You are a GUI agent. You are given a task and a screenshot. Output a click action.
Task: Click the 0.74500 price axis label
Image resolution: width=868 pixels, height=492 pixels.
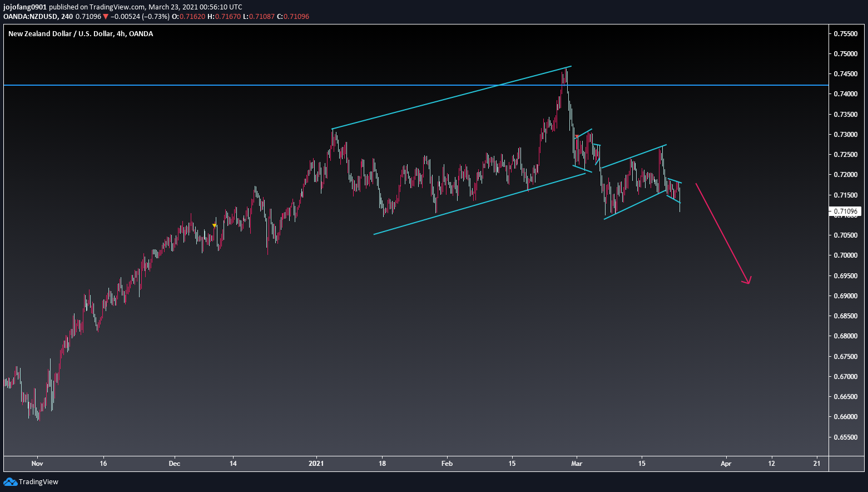845,74
